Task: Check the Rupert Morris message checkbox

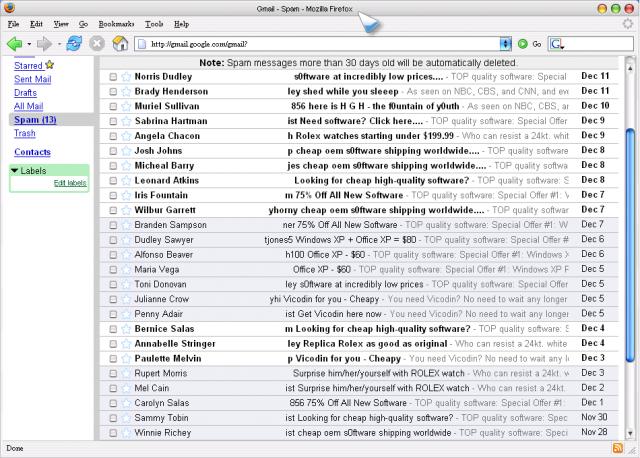Action: tap(113, 374)
